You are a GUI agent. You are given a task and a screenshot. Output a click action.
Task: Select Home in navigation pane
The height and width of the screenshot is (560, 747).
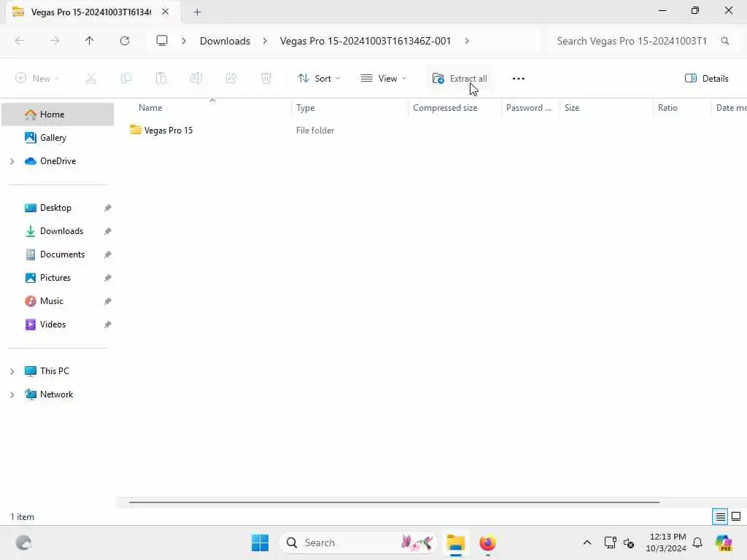(58, 114)
